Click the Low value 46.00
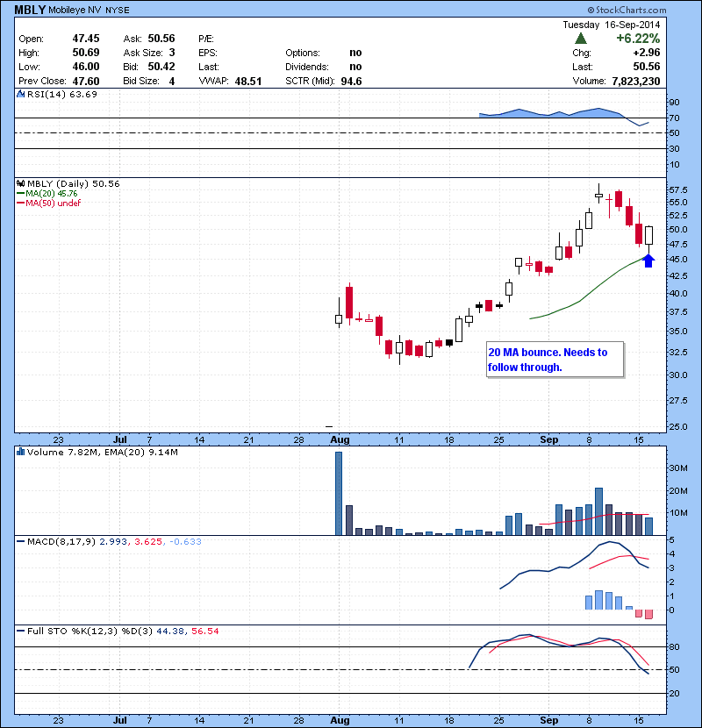 click(86, 67)
